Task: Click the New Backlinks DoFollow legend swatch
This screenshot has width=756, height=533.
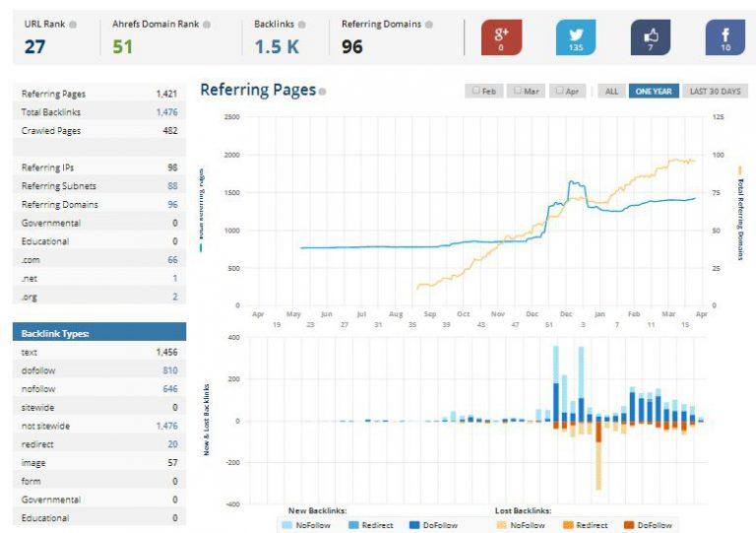Action: point(415,526)
